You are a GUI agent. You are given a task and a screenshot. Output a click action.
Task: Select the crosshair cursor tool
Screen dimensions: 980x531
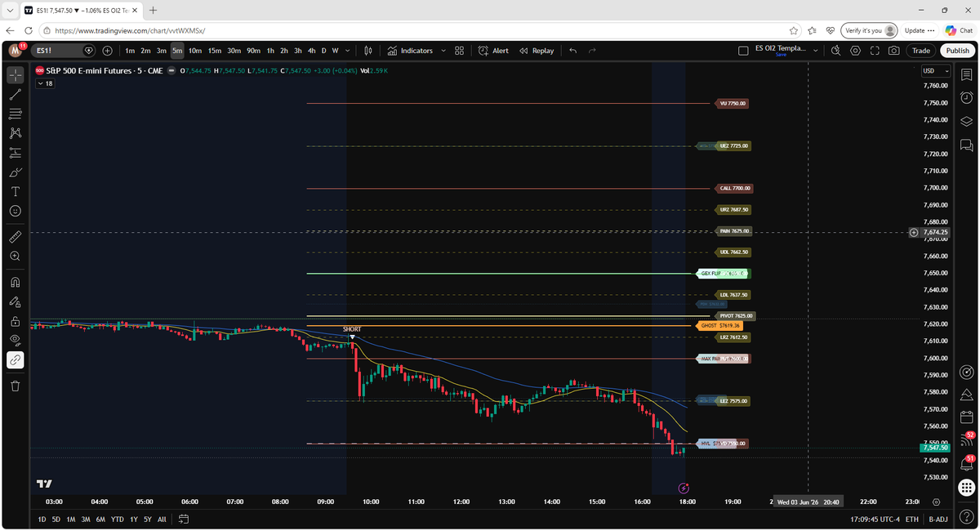[16, 74]
